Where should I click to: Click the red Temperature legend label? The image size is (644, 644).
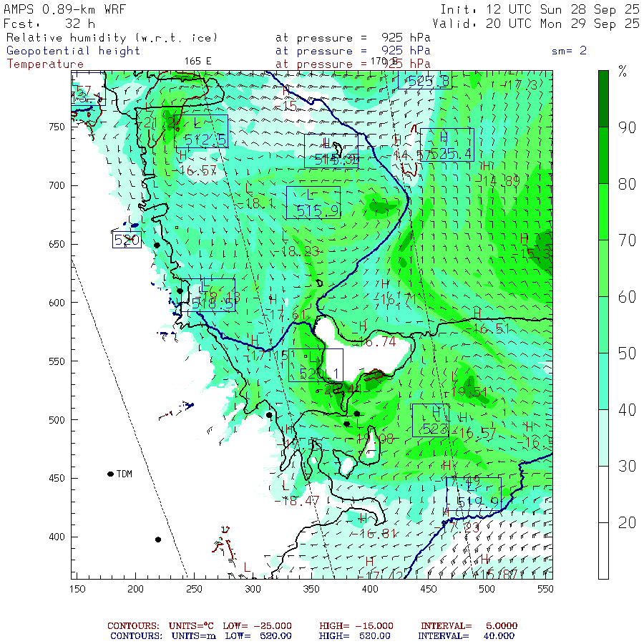coord(45,64)
